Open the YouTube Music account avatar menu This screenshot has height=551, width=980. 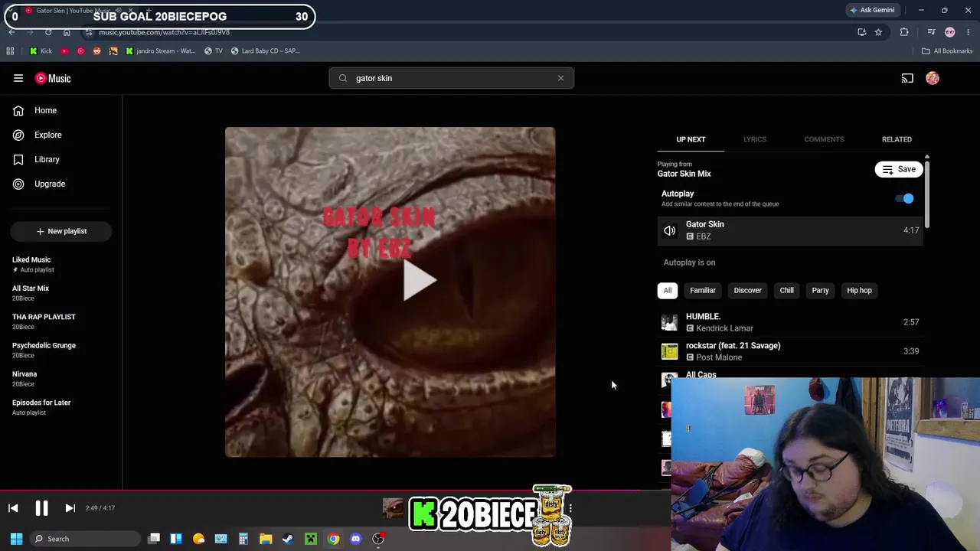point(933,78)
